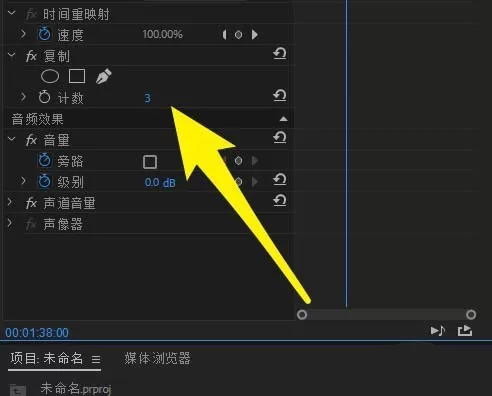
Task: Expand the 计数 property row
Action: tap(23, 97)
